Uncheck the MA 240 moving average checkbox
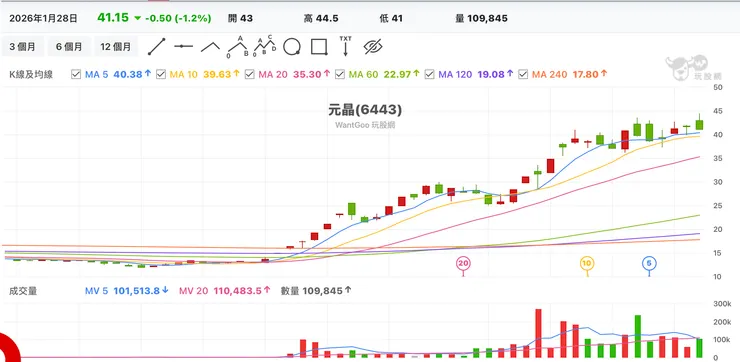The image size is (740, 362). click(523, 74)
